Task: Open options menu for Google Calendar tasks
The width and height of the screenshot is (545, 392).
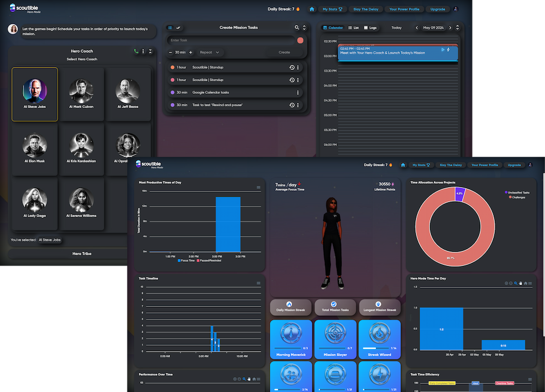Action: pos(298,93)
